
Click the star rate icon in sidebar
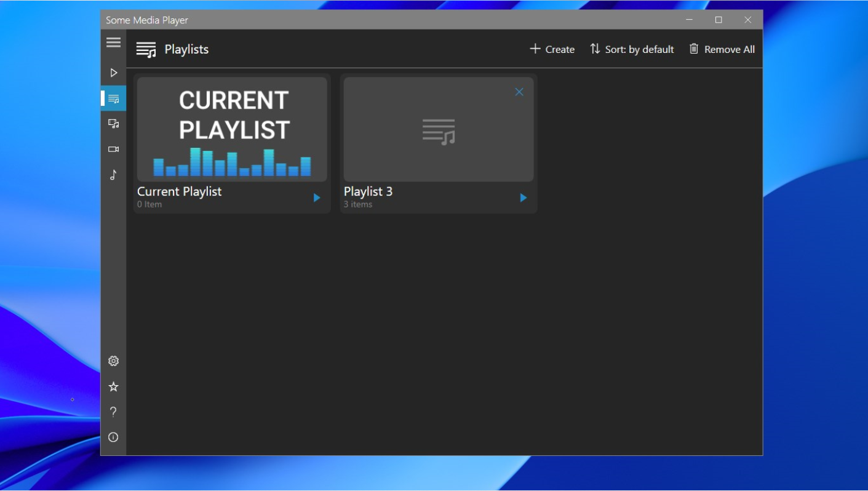tap(113, 387)
